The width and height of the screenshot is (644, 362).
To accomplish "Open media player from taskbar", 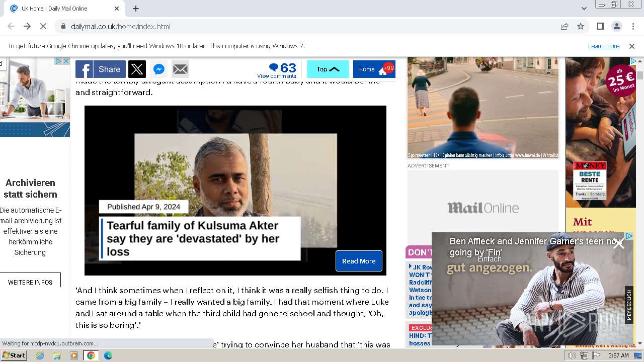I will [74, 355].
